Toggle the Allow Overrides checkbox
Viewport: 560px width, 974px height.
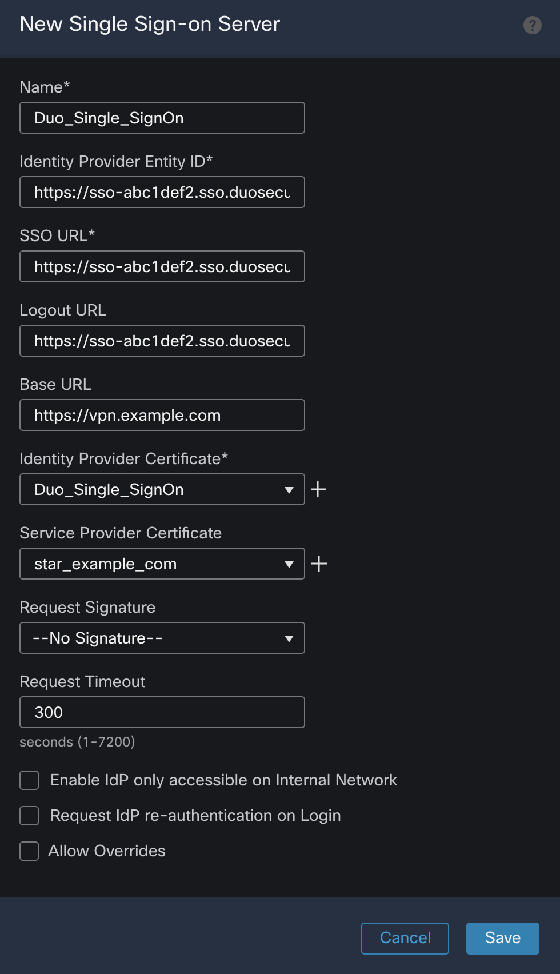point(29,851)
